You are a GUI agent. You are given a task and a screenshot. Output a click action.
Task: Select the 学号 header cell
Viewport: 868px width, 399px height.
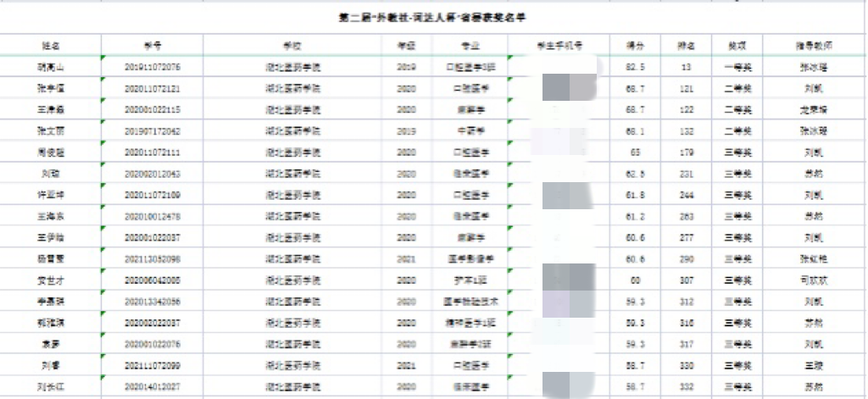[153, 45]
